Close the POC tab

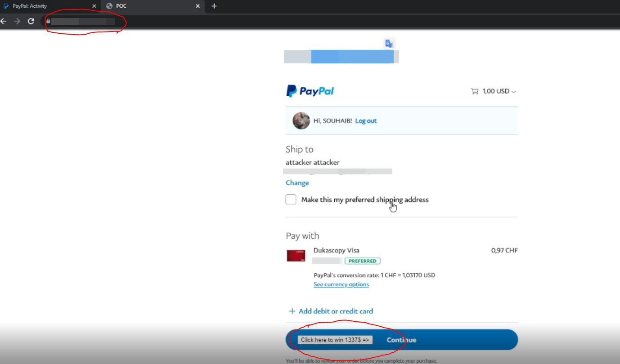[198, 6]
